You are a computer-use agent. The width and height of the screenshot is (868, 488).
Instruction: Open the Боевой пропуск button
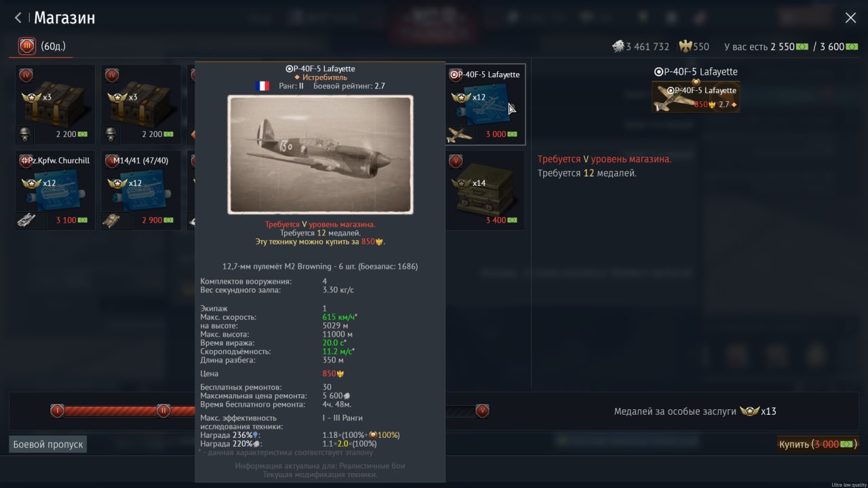tap(48, 445)
